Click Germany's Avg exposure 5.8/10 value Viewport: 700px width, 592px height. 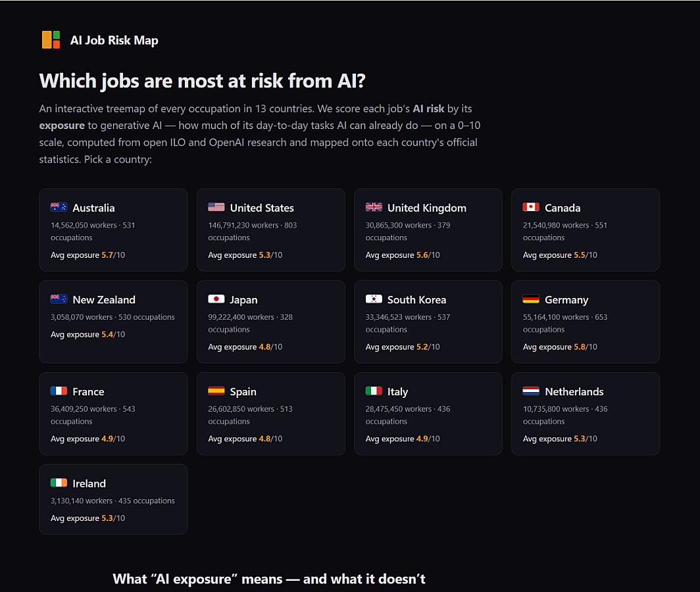pyautogui.click(x=560, y=347)
